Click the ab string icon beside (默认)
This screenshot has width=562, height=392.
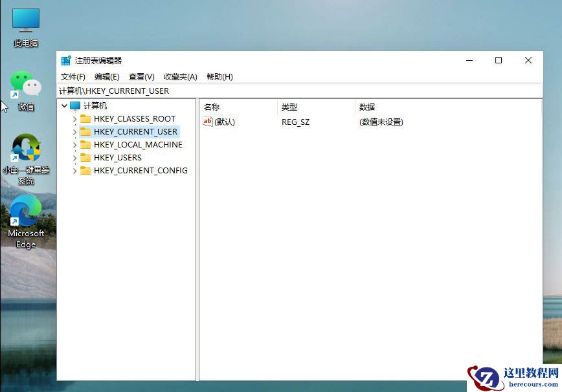point(207,122)
